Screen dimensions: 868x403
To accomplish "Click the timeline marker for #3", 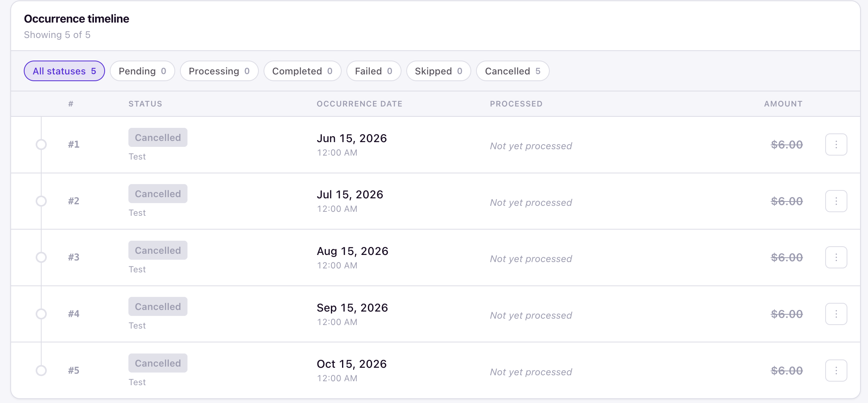I will [41, 257].
